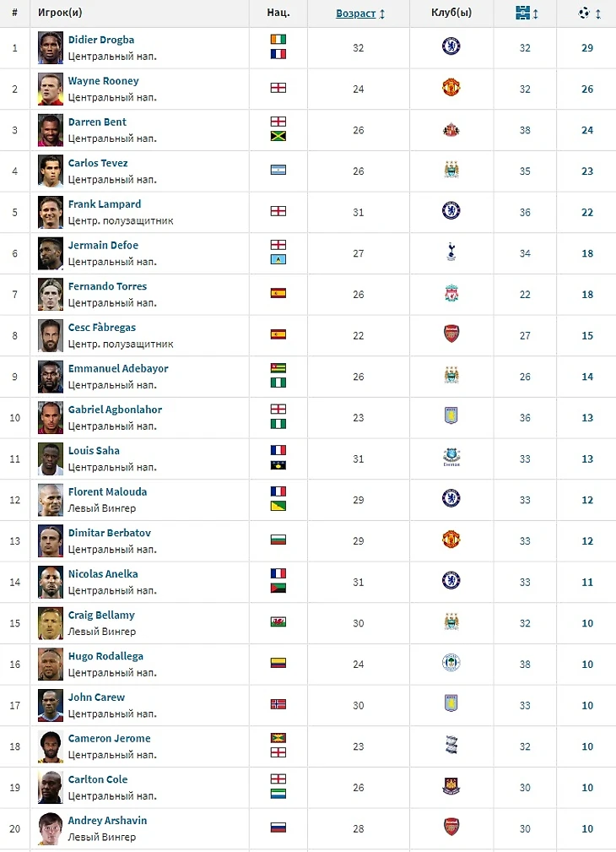
Task: Select the Liverpool crest beside Fernando Torres
Action: click(x=451, y=293)
